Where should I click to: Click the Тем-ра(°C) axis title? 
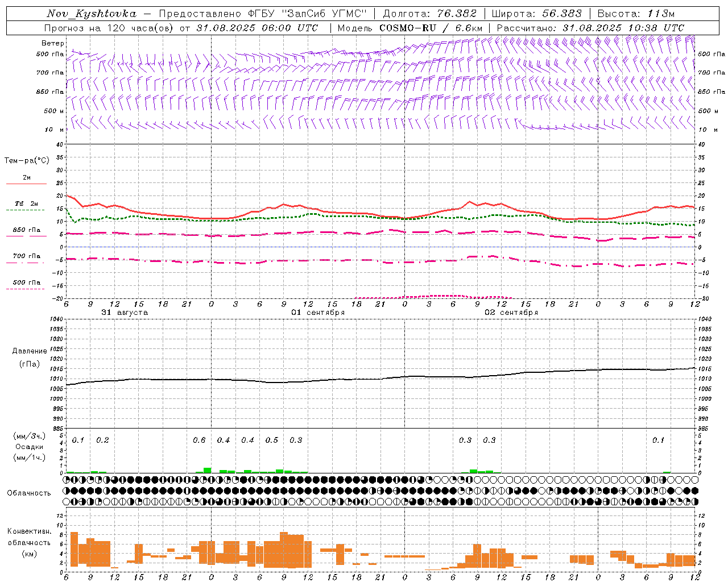tap(27, 161)
